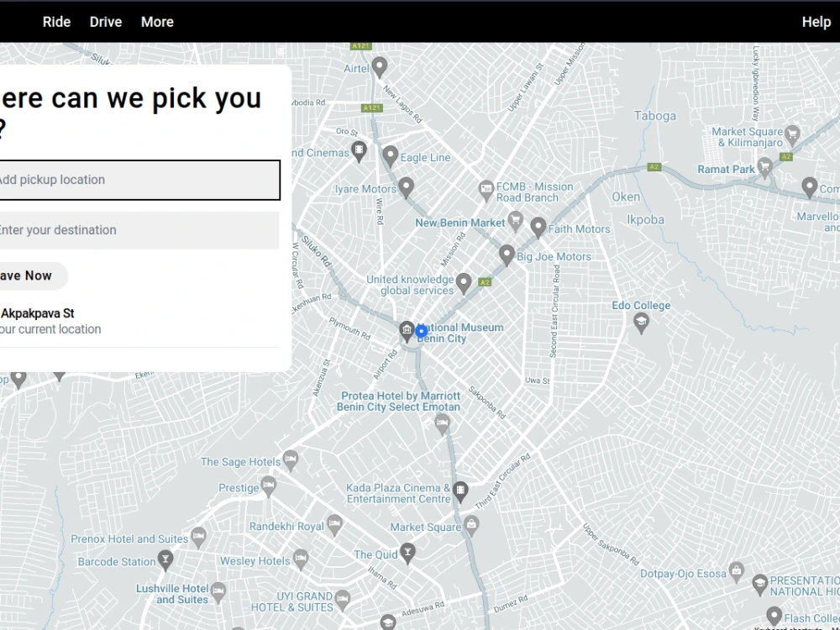Click the Edo College school icon
Viewport: 840px width, 630px height.
coord(641,323)
